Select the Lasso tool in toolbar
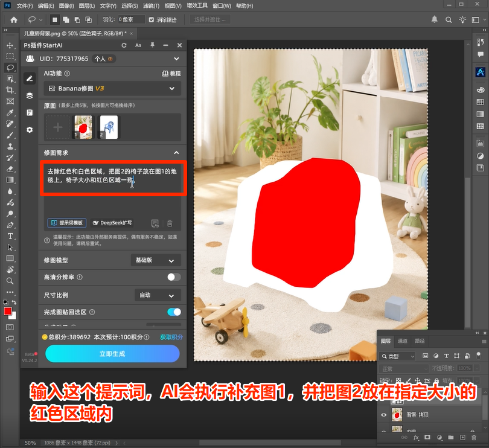This screenshot has height=448, width=489. pos(10,68)
